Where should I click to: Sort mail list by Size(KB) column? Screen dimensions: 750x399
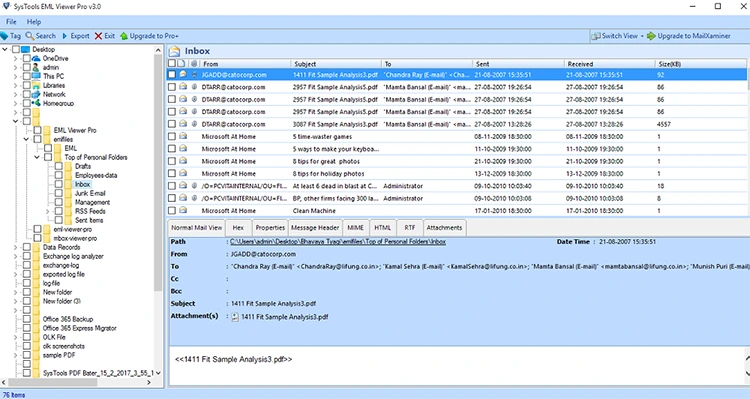click(x=700, y=64)
